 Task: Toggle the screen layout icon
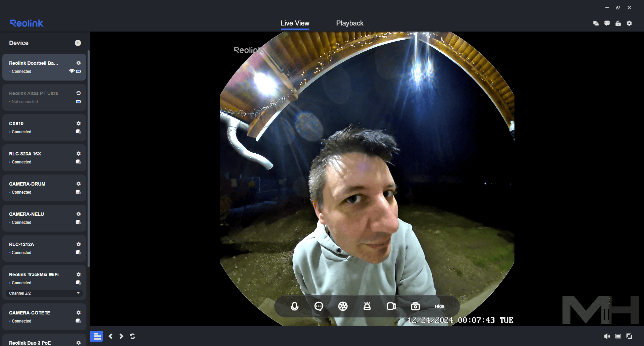tap(618, 336)
